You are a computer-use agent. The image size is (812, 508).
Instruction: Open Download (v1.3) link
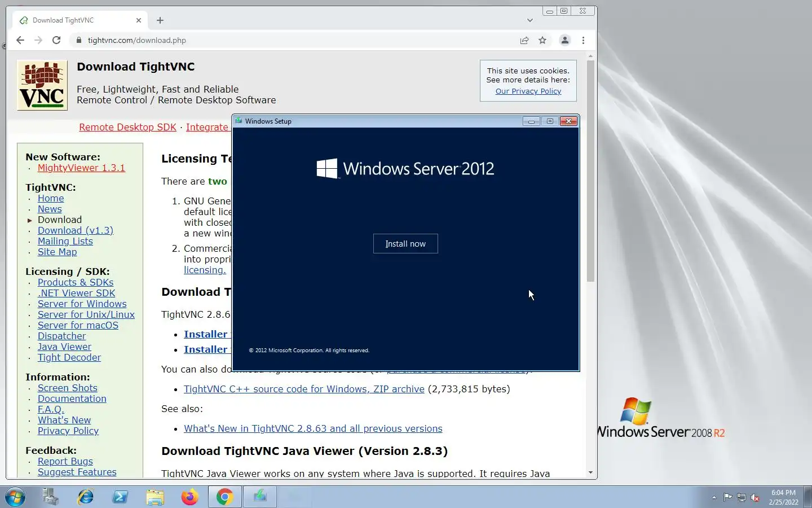[x=76, y=230]
